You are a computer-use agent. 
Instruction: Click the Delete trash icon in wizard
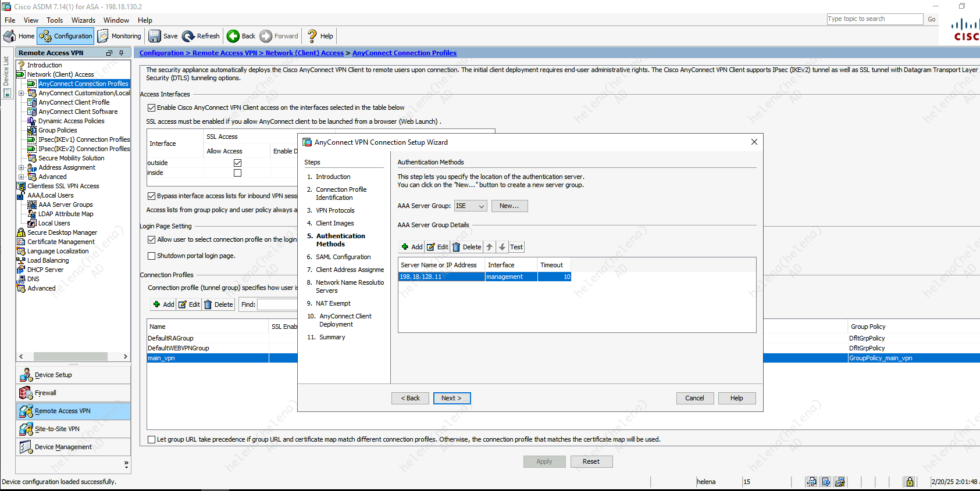point(457,247)
